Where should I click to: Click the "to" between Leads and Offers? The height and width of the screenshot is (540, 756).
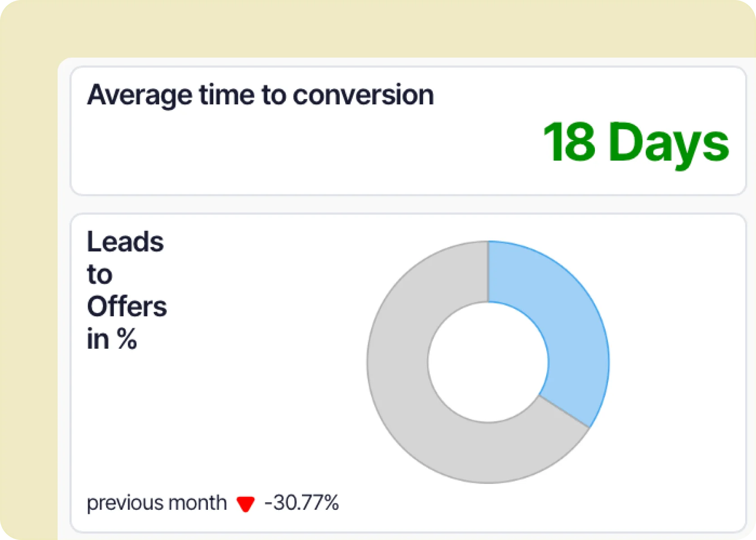(x=99, y=274)
